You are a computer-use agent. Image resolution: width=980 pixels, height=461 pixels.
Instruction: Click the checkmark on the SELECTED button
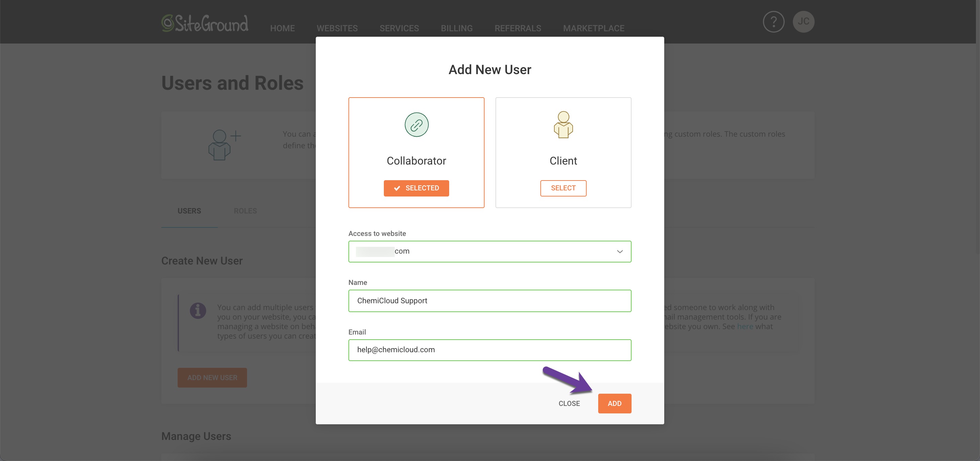click(397, 188)
